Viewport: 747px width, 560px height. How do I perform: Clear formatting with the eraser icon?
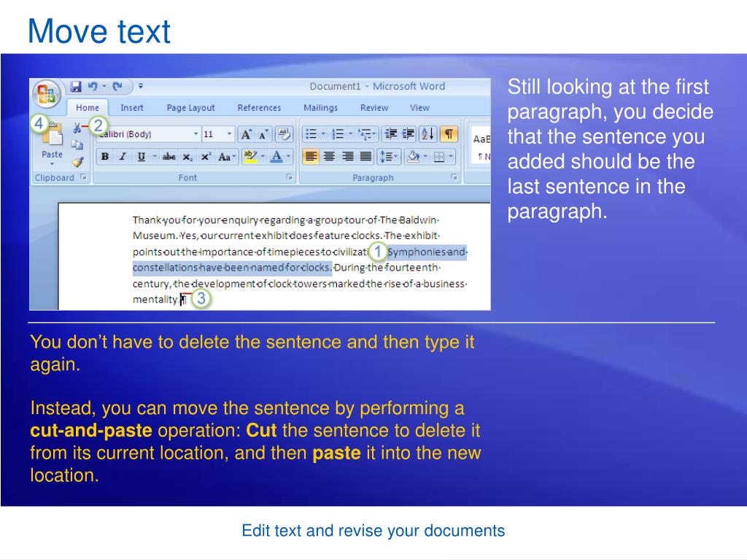285,134
